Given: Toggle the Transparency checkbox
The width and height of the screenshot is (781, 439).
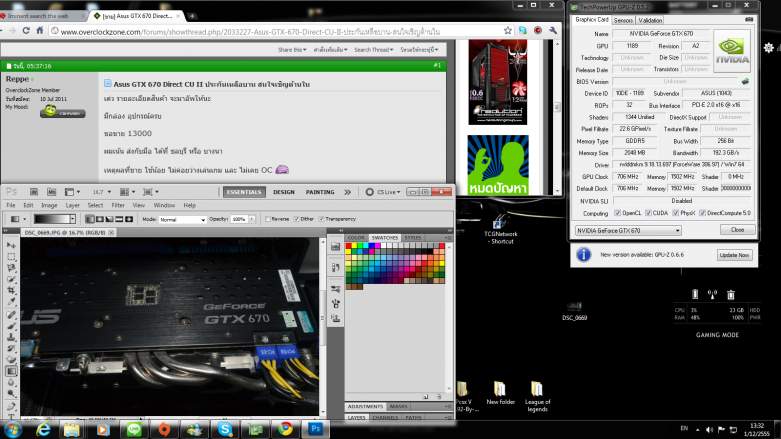Looking at the screenshot, I should (322, 219).
